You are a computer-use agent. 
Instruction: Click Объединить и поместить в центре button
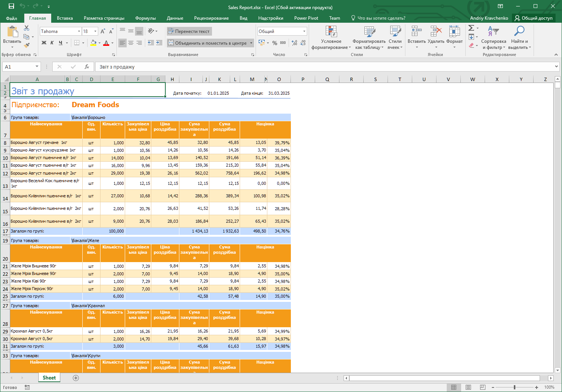207,43
